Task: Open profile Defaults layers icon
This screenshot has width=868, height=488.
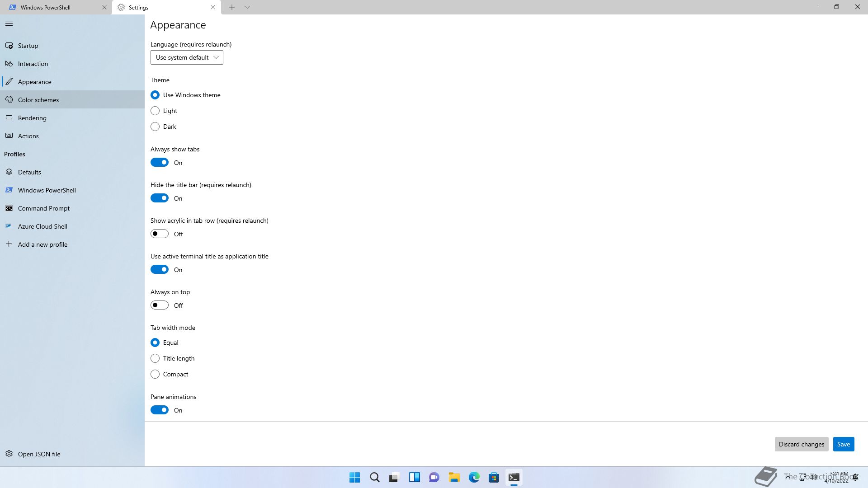Action: (9, 172)
